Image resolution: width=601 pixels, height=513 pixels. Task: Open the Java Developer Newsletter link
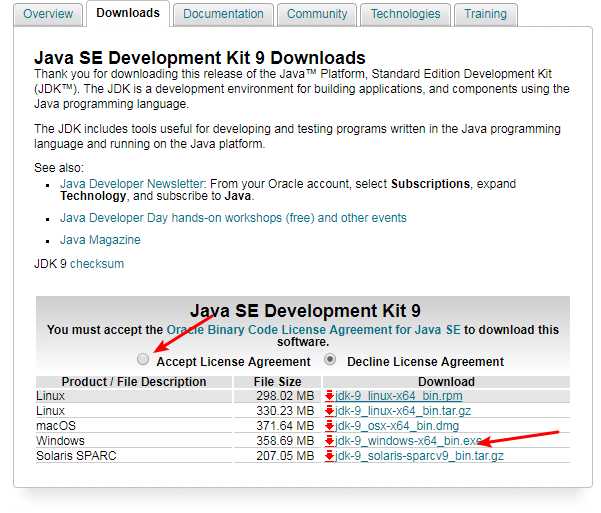131,184
